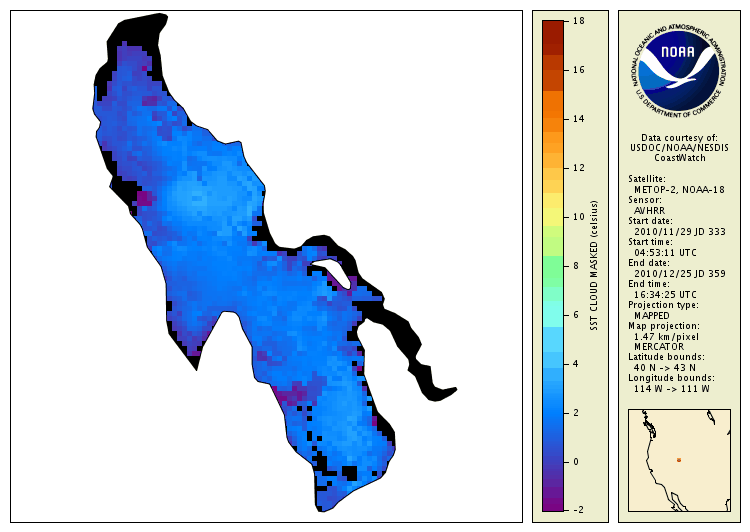The height and width of the screenshot is (532, 750).
Task: Click the orange location marker on inset map
Action: [679, 460]
